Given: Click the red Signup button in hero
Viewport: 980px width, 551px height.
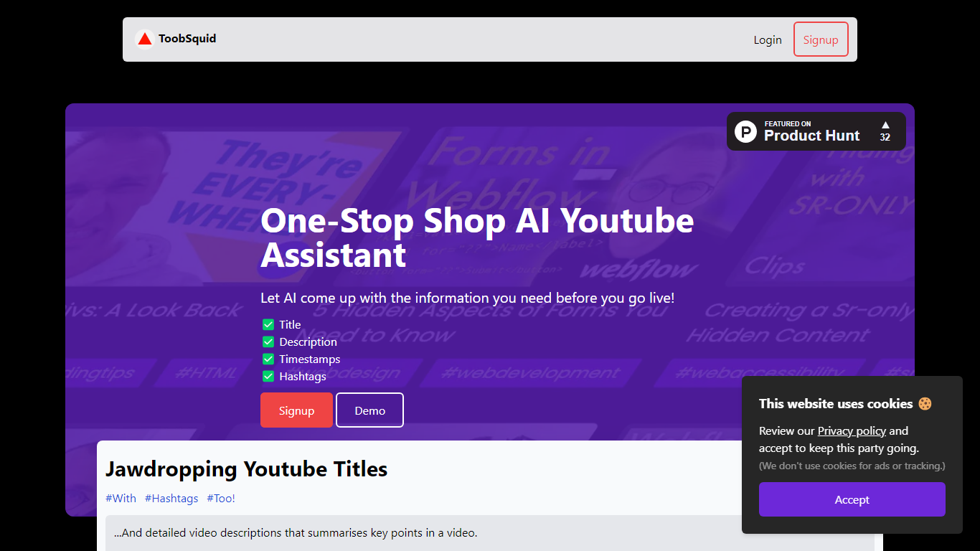Looking at the screenshot, I should tap(296, 410).
